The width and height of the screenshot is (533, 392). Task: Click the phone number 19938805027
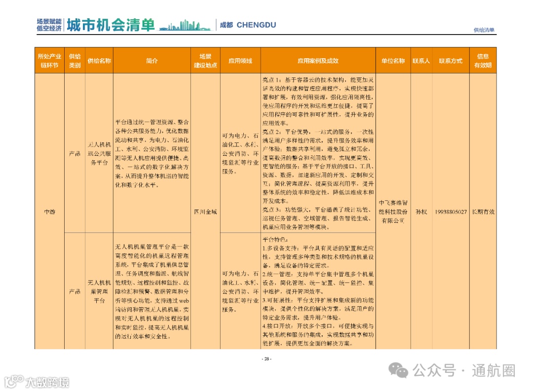coord(451,212)
